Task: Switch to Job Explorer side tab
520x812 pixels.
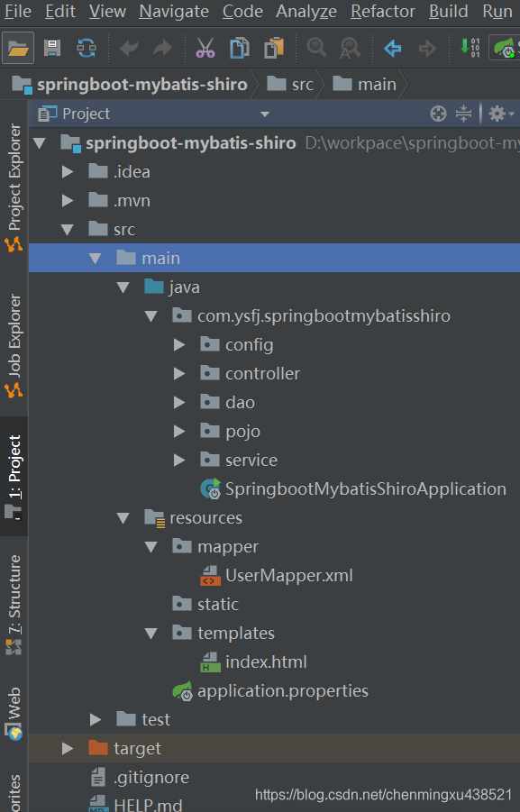Action: pos(14,346)
